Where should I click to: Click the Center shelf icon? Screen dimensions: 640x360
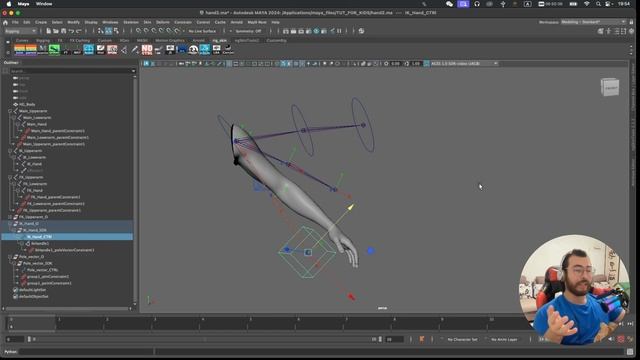tap(228, 50)
